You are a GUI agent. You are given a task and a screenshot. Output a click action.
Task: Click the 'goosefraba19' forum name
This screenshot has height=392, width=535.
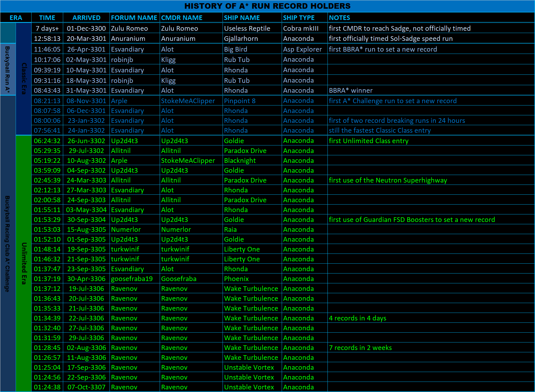click(132, 279)
